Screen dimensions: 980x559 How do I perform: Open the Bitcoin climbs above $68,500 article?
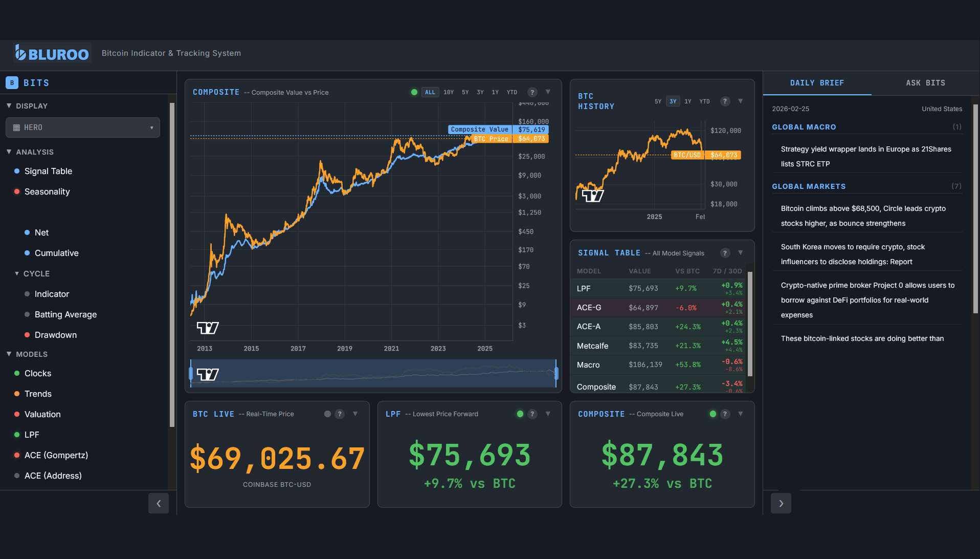click(x=863, y=216)
